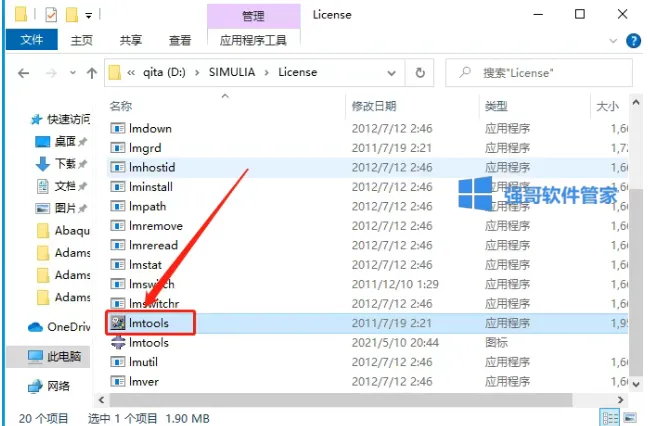Open Desktop in quick access
The height and width of the screenshot is (426, 648).
click(64, 142)
